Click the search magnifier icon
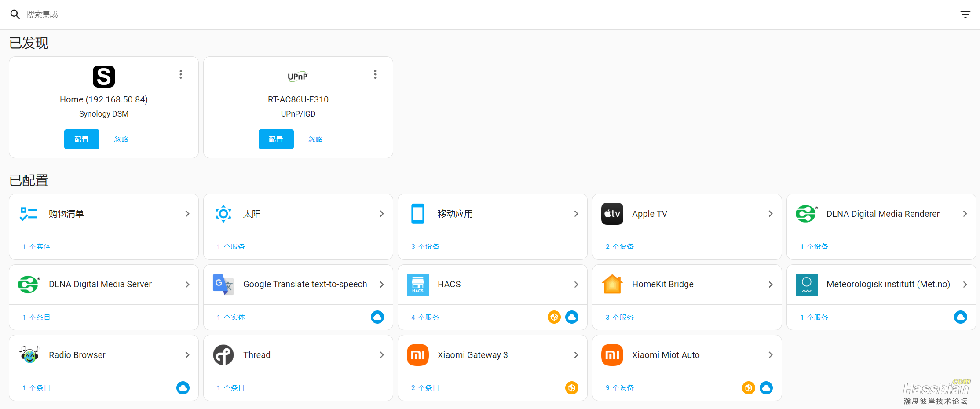 [x=15, y=15]
